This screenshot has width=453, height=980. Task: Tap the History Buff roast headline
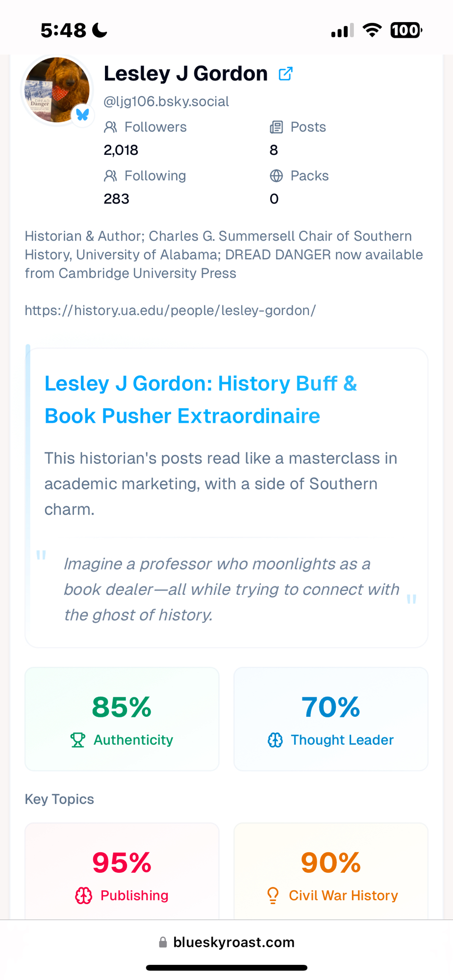(201, 399)
